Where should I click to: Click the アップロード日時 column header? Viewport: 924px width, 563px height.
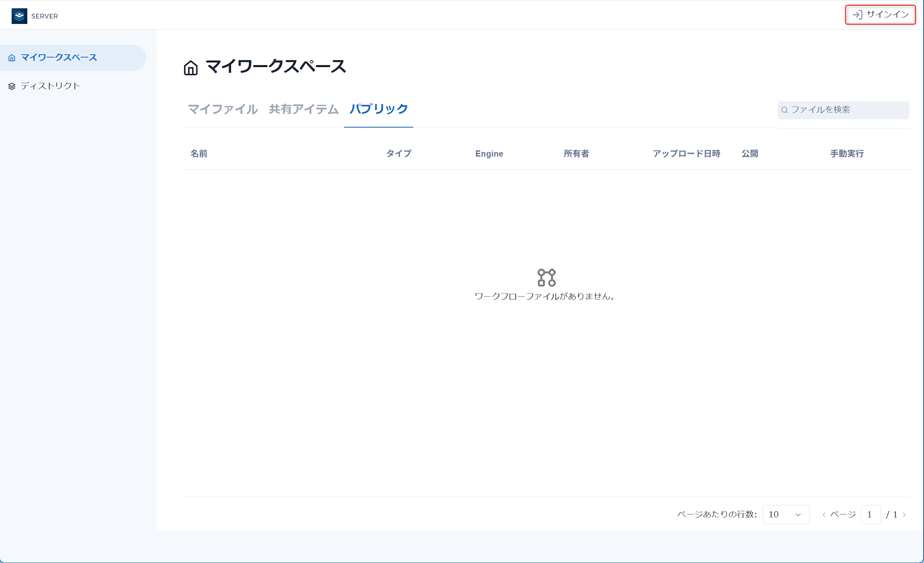tap(686, 153)
